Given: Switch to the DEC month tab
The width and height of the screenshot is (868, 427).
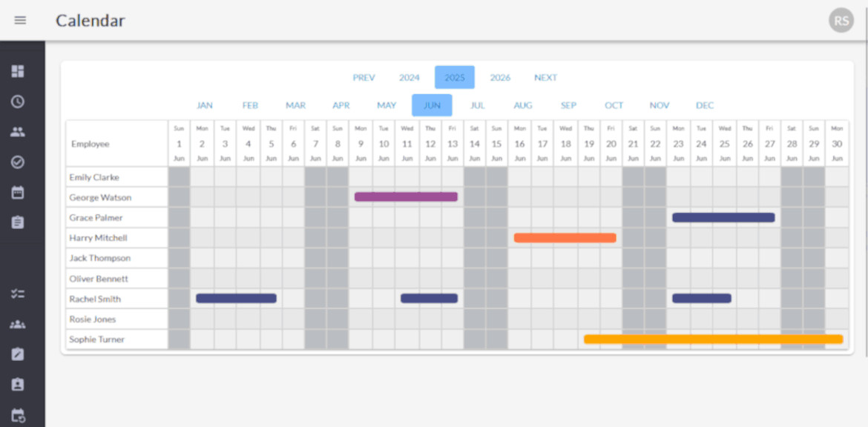Looking at the screenshot, I should tap(704, 105).
